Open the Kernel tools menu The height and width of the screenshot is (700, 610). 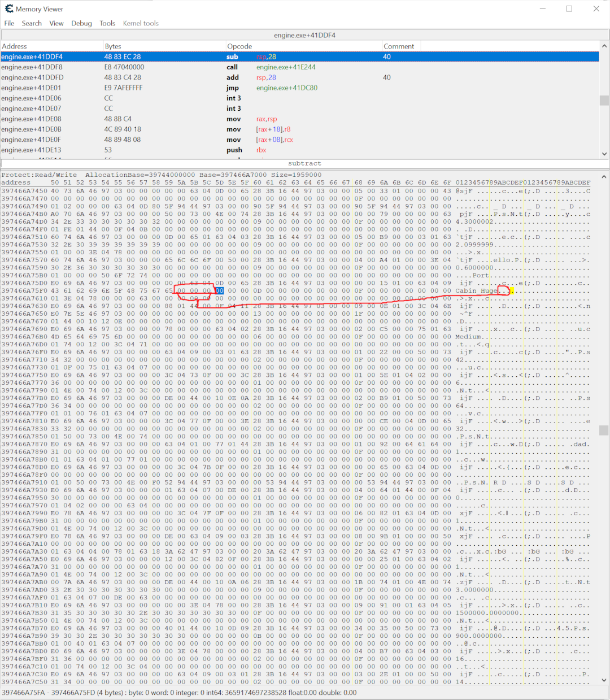tap(141, 23)
